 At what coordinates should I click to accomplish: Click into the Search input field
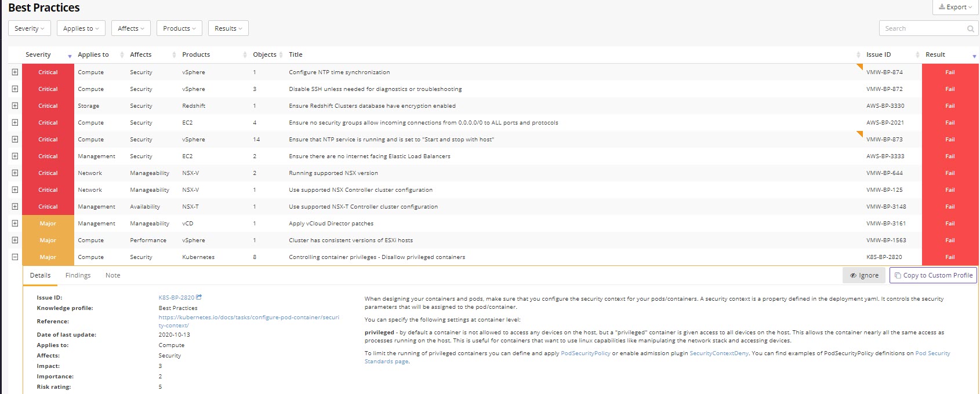click(x=922, y=28)
